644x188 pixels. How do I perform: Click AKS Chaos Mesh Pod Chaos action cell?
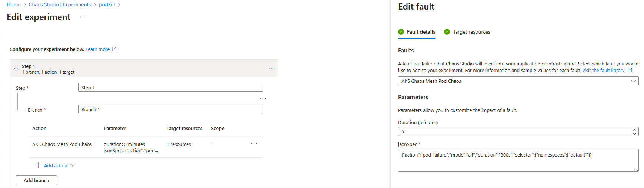[x=62, y=144]
